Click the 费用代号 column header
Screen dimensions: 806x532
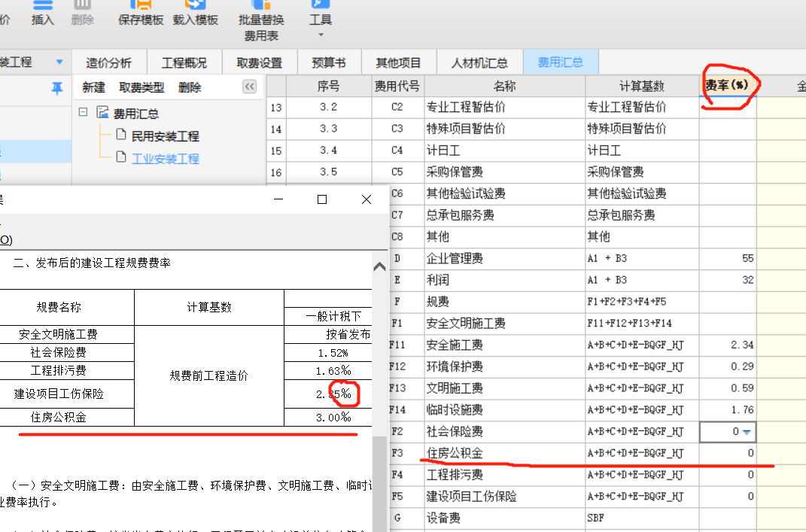[397, 87]
